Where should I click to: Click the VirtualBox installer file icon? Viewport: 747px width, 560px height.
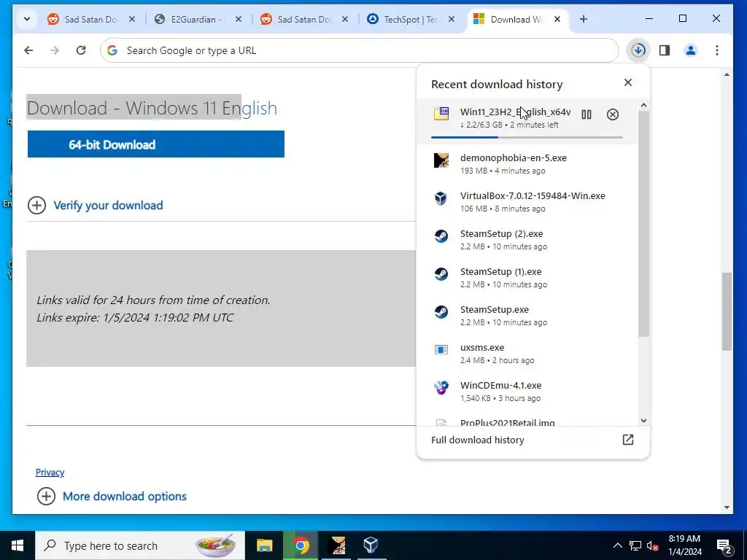pos(441,198)
